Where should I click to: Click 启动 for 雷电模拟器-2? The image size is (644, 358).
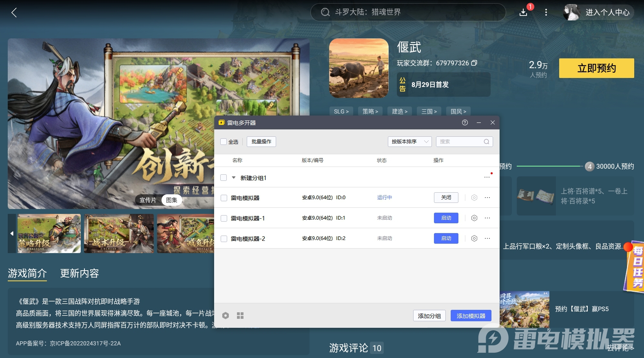pyautogui.click(x=446, y=238)
